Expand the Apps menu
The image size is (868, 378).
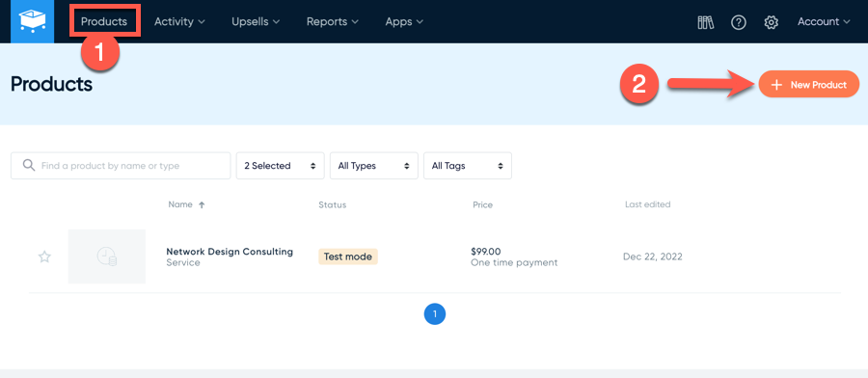coord(404,21)
